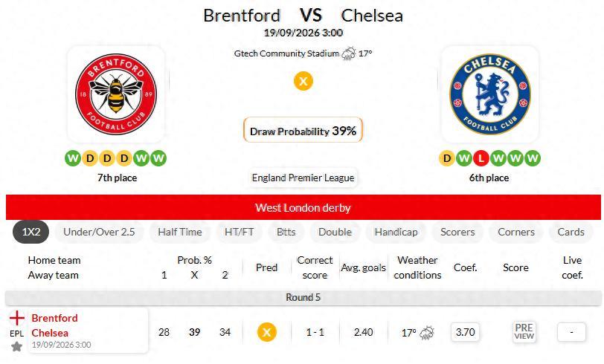The height and width of the screenshot is (364, 604).
Task: Click the Chelsea club crest
Action: [x=490, y=94]
